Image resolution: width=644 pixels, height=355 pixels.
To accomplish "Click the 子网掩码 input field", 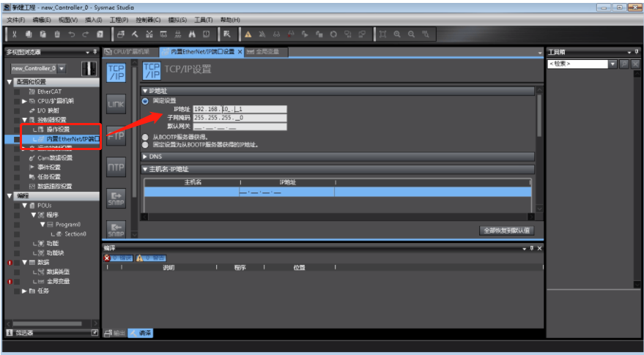I will coord(240,117).
